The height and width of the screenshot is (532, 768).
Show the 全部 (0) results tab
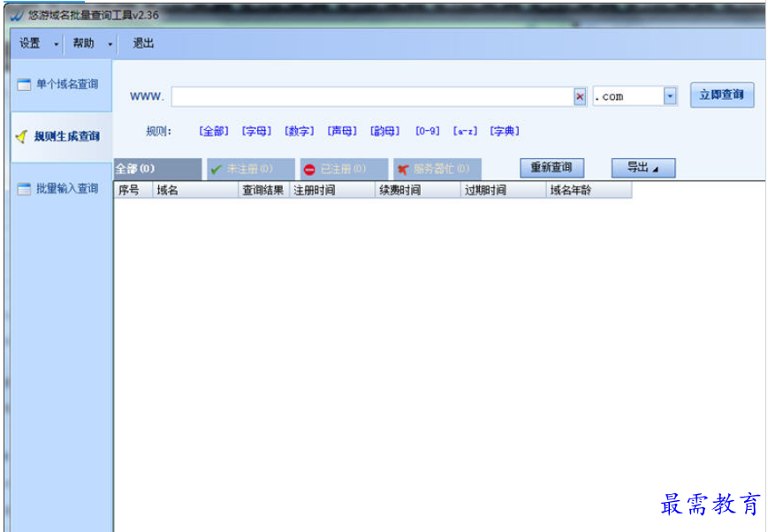[x=157, y=169]
